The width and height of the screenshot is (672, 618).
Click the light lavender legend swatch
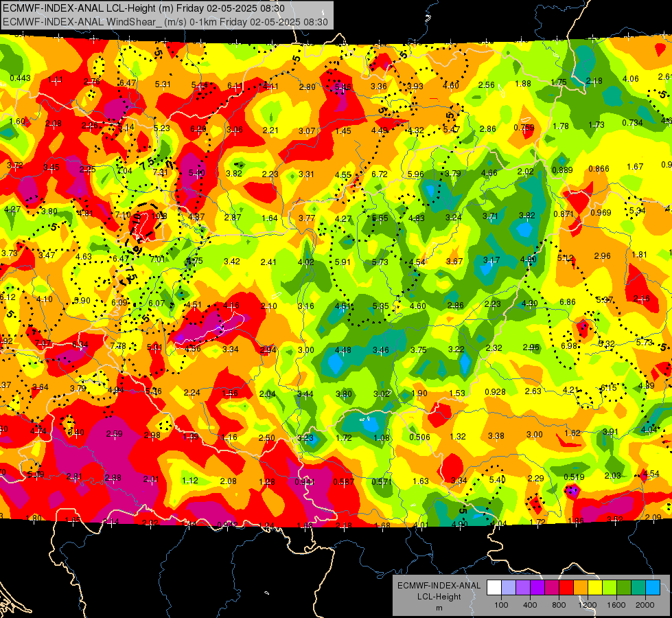tap(509, 588)
